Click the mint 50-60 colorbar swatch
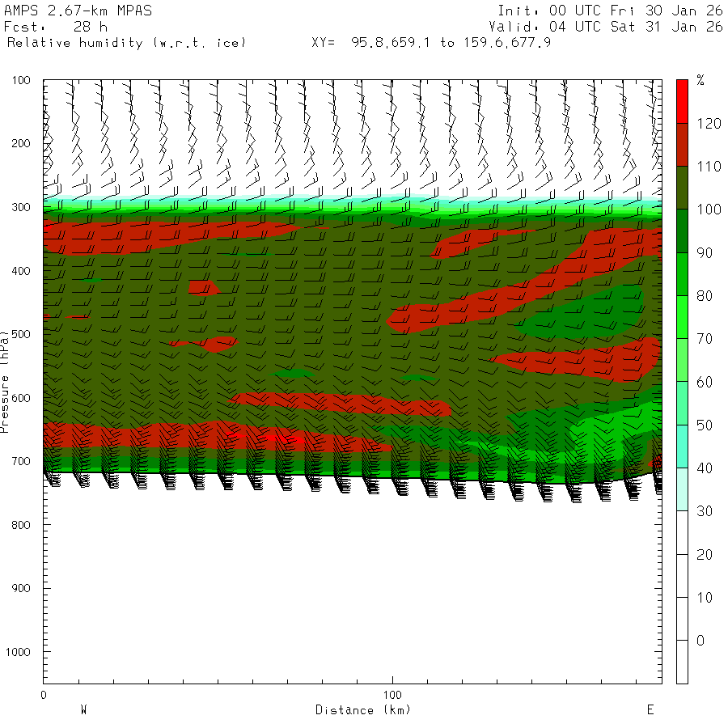Screen dimensions: 728x728 click(x=682, y=403)
